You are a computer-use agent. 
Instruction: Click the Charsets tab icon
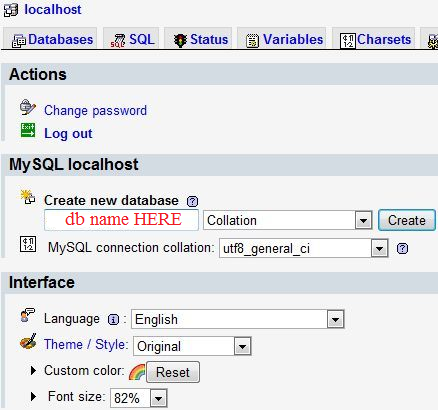(x=348, y=41)
